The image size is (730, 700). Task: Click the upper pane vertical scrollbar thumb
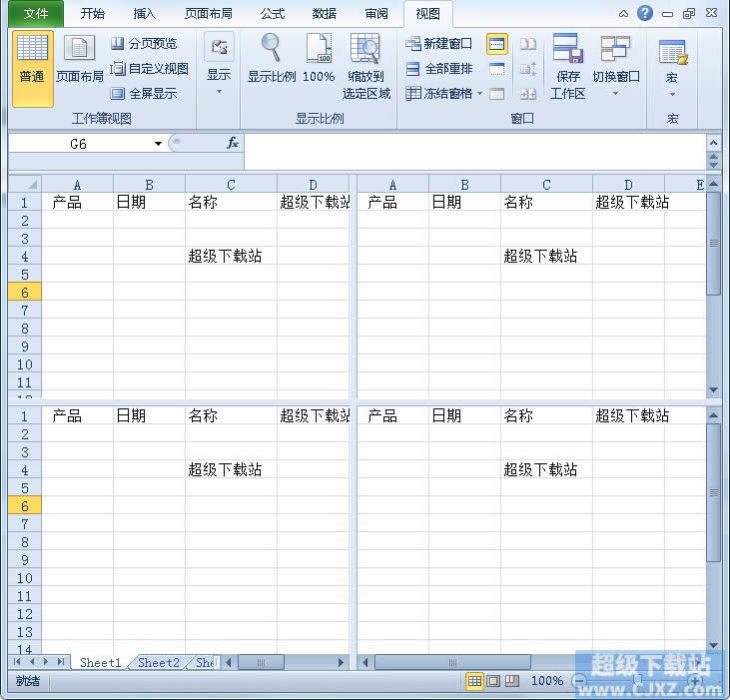[713, 244]
